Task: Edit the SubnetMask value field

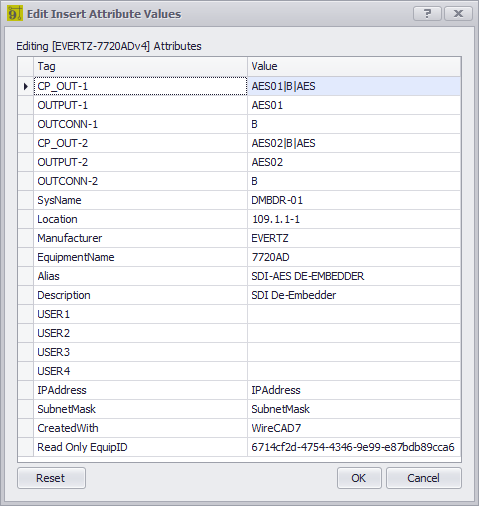Action: point(354,409)
